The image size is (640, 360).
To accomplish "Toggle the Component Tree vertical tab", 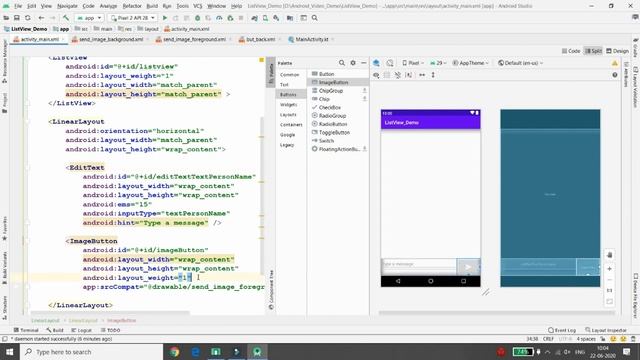I will tap(271, 290).
